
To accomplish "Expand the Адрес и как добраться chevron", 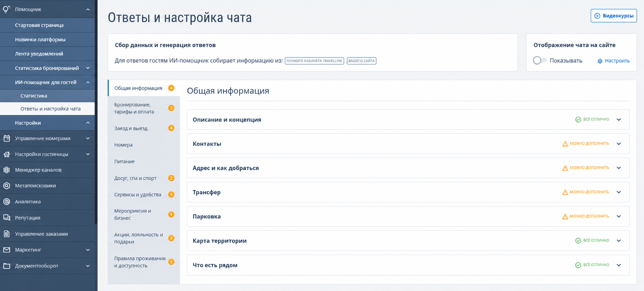I will tap(619, 168).
